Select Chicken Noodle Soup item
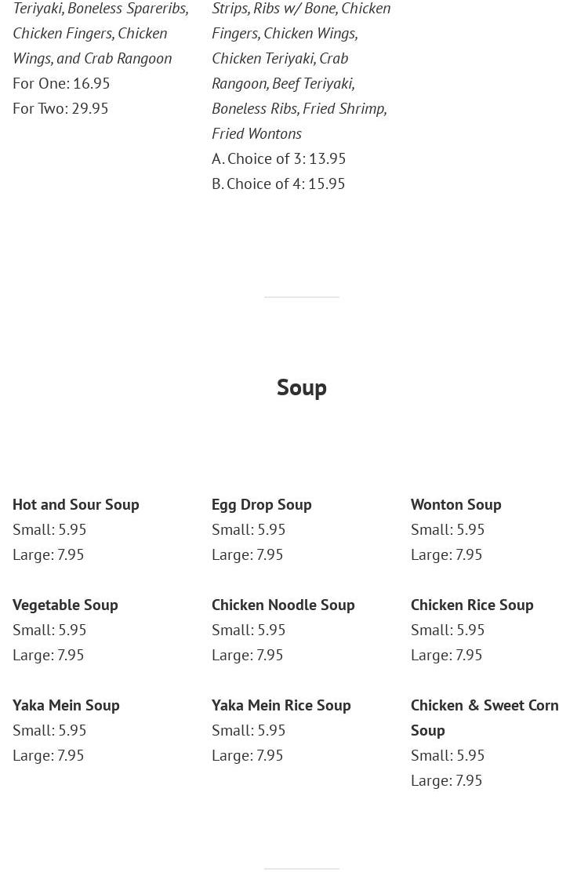Screen dimensions: 588x883 pos(283,605)
